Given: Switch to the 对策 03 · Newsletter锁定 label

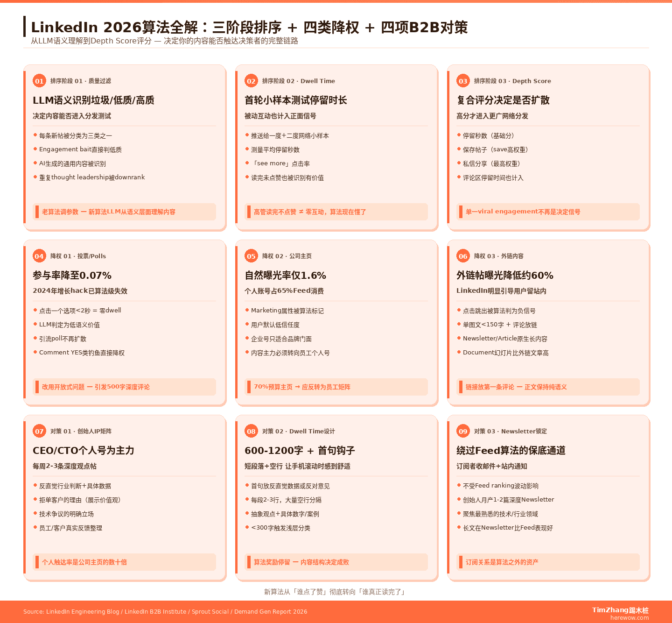Looking at the screenshot, I should [x=511, y=431].
